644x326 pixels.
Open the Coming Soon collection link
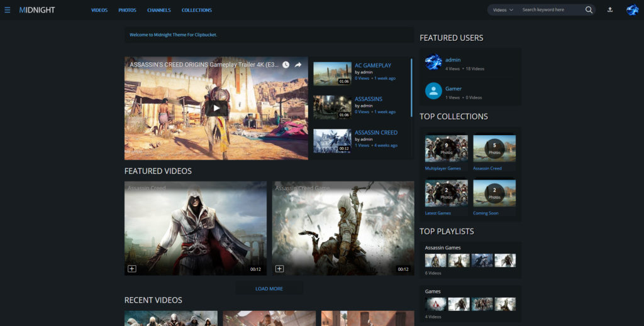(486, 213)
